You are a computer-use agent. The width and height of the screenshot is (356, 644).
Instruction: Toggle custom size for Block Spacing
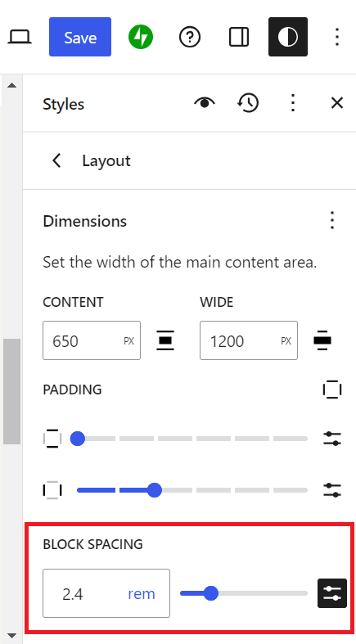pos(332,593)
